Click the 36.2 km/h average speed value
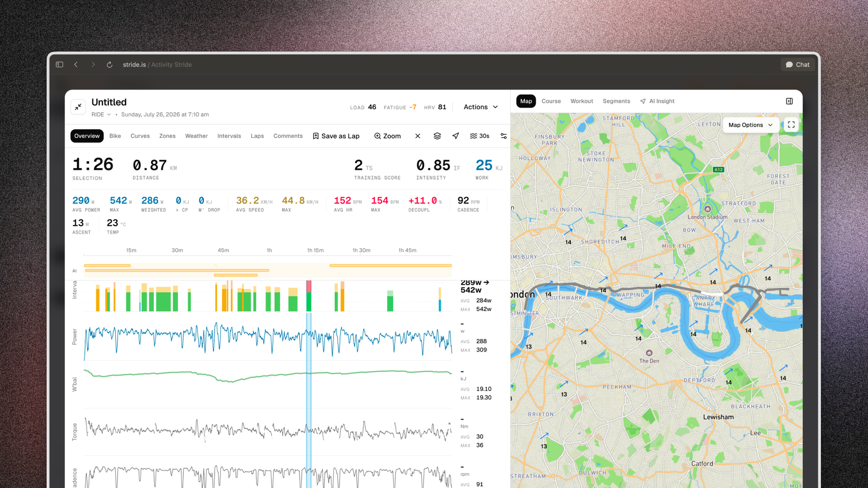 coord(247,200)
